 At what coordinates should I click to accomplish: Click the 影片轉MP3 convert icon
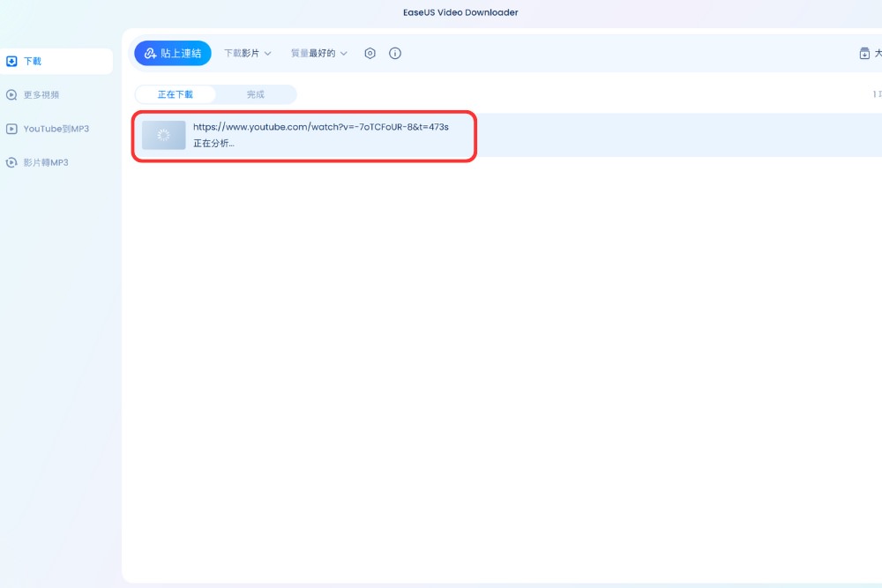coord(11,162)
